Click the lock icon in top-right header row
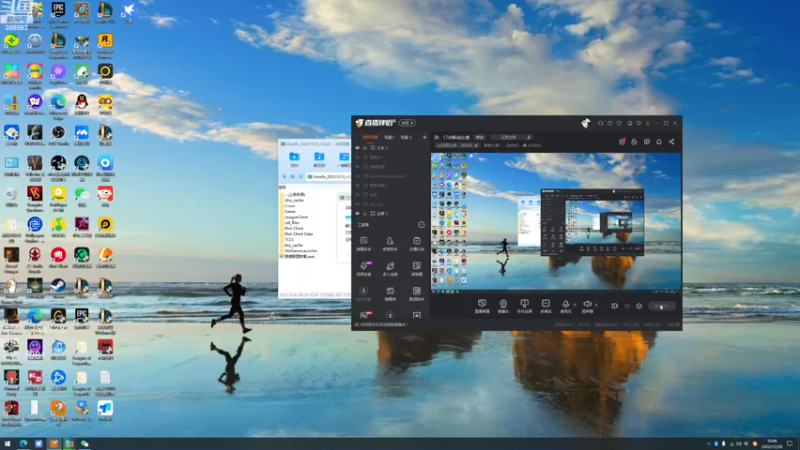This screenshot has height=450, width=800. [634, 142]
